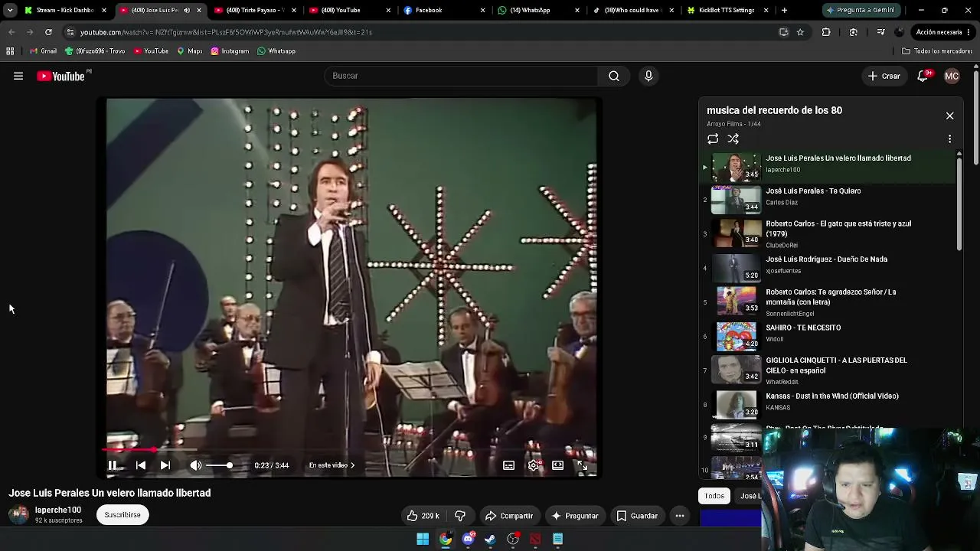980x551 pixels.
Task: Click the Compartir share button
Action: (x=509, y=516)
